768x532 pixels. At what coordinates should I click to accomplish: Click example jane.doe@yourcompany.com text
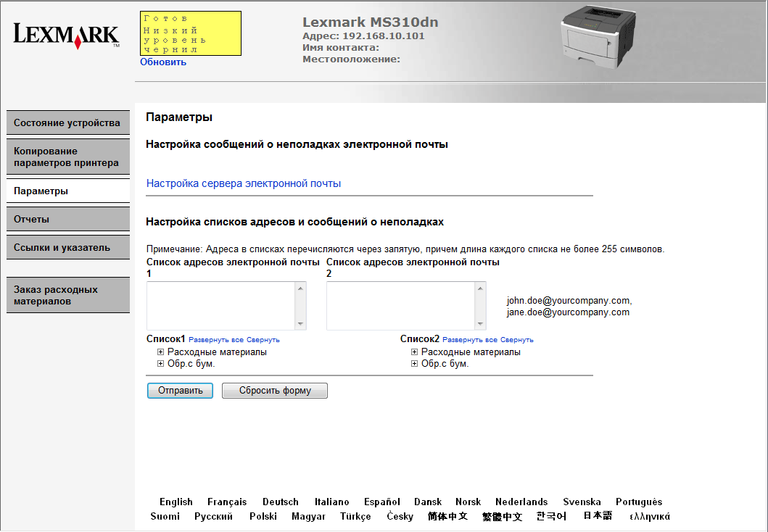click(568, 312)
